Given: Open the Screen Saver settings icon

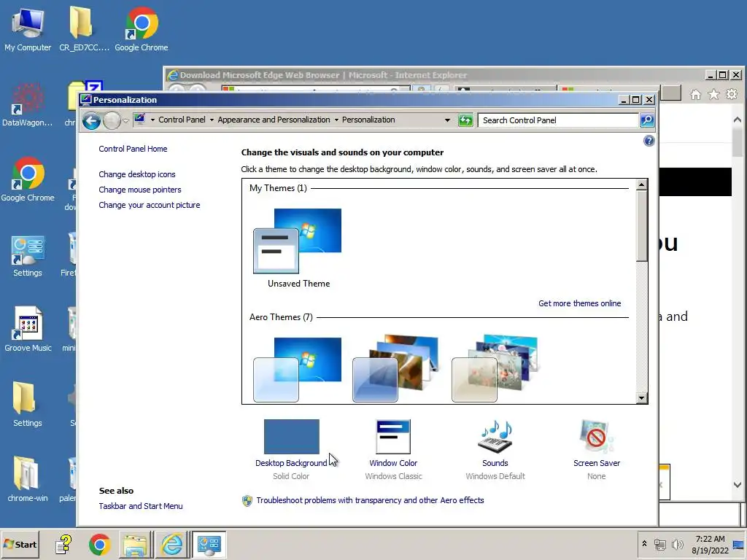Looking at the screenshot, I should (x=597, y=437).
